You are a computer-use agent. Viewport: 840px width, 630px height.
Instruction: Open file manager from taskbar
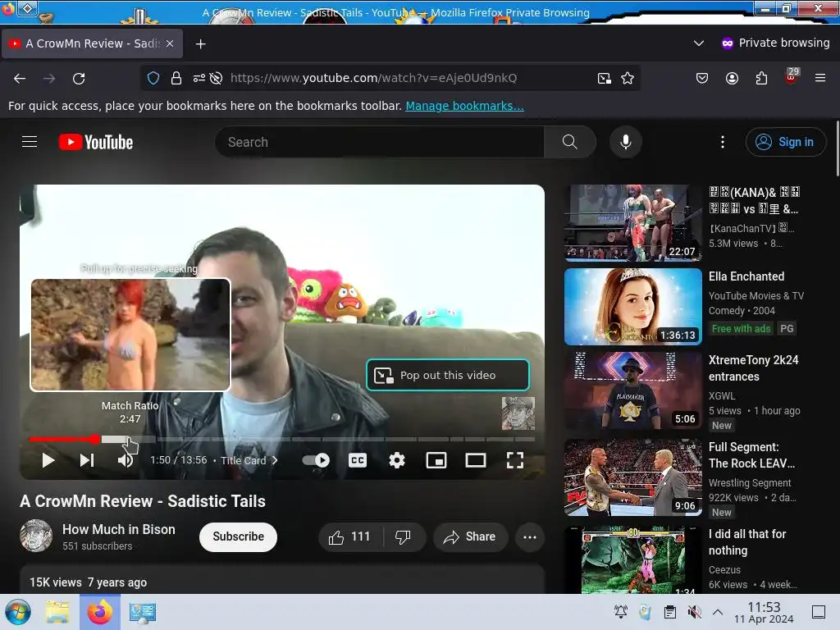[x=57, y=612]
